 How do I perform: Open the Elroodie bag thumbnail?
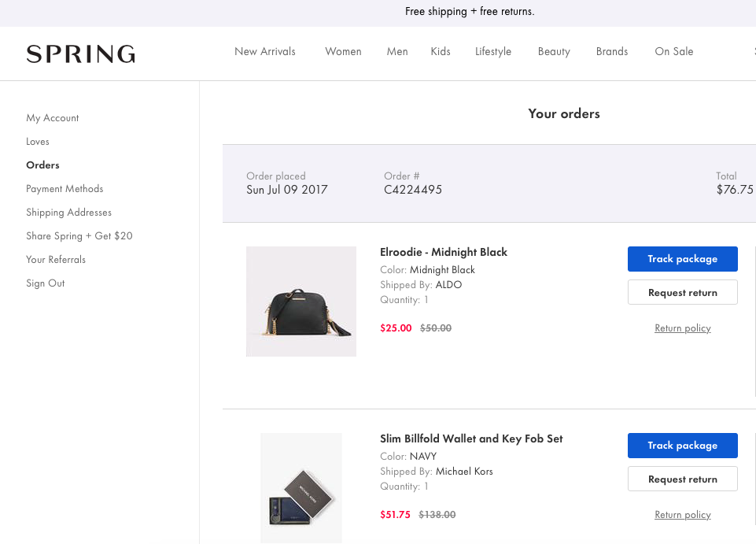coord(301,302)
